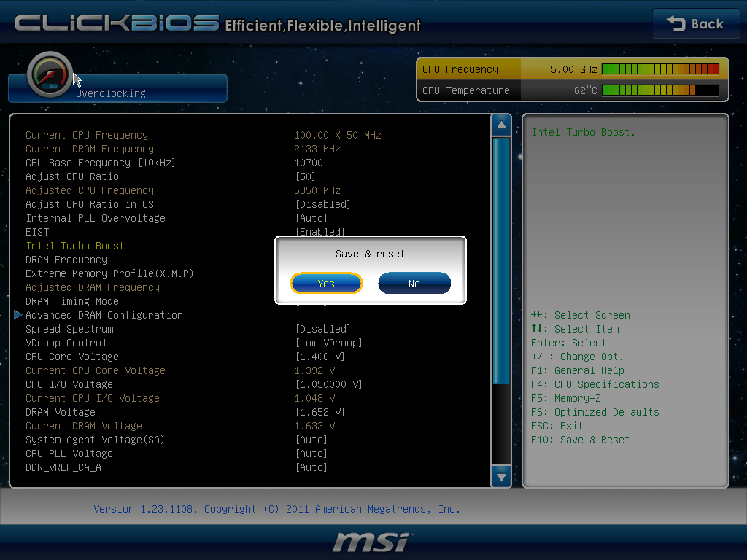Click the Intel Turbo Boost. help text
The image size is (747, 560).
pos(583,132)
